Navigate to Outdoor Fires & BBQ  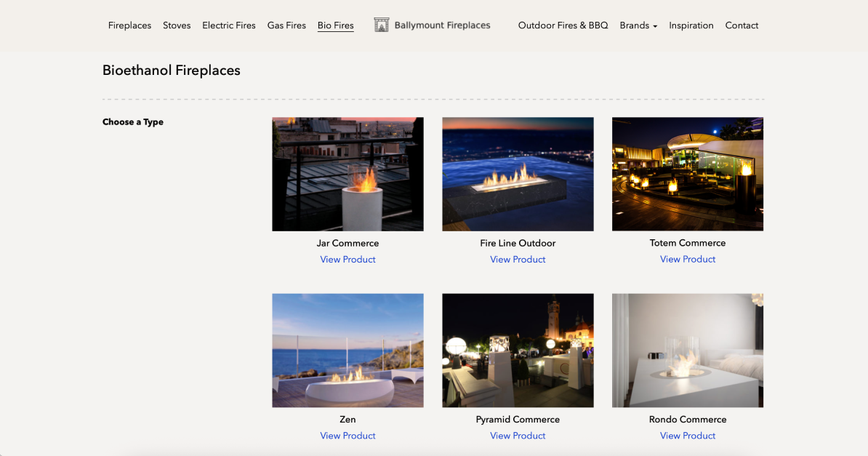pyautogui.click(x=563, y=25)
